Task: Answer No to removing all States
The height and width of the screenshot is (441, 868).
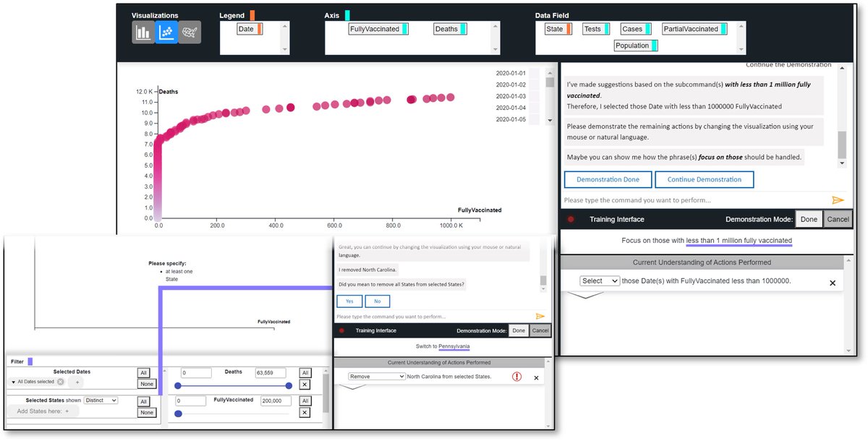Action: click(x=377, y=301)
